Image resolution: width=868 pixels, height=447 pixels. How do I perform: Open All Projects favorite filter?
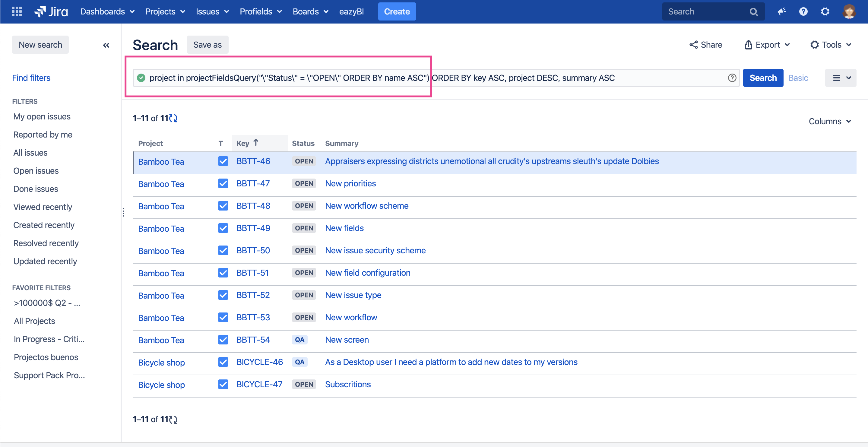(x=34, y=321)
